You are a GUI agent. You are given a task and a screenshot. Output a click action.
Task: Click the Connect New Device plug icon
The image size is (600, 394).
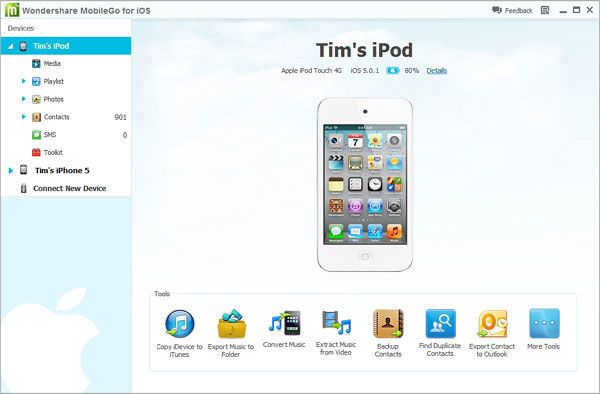point(23,188)
